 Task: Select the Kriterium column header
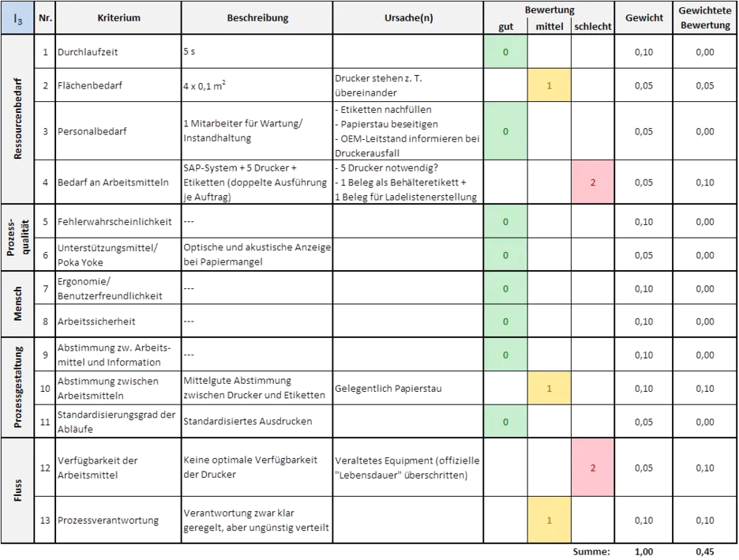coord(118,18)
